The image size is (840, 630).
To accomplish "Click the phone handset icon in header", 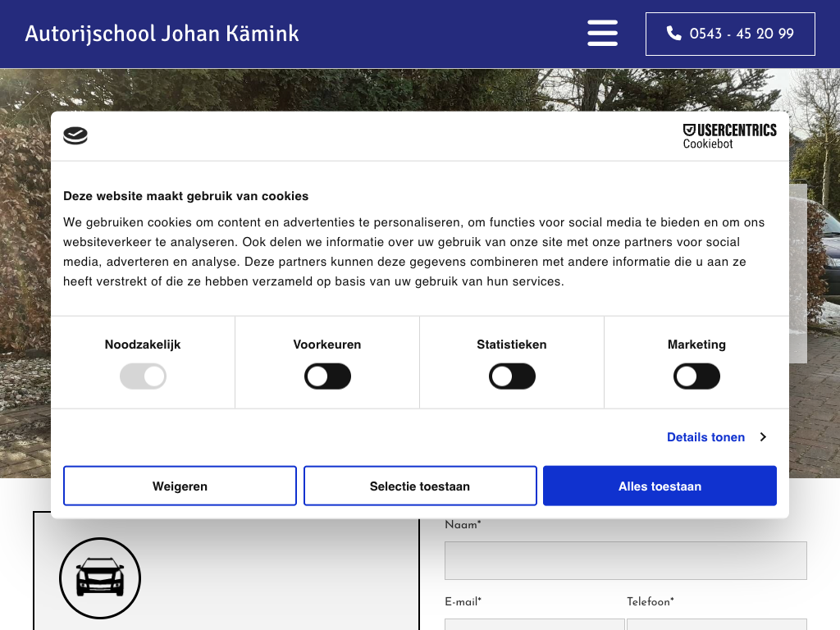I will (x=674, y=34).
